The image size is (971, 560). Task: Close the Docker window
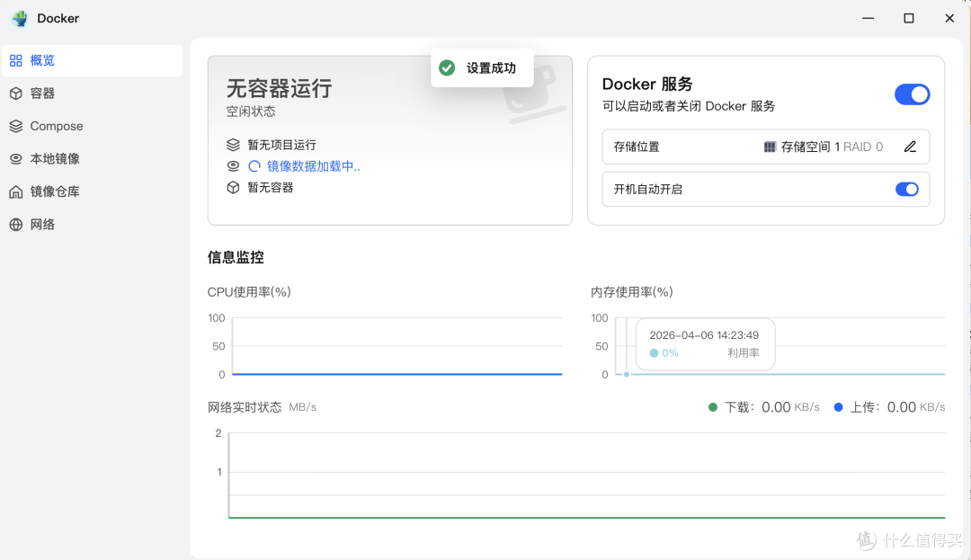click(949, 19)
